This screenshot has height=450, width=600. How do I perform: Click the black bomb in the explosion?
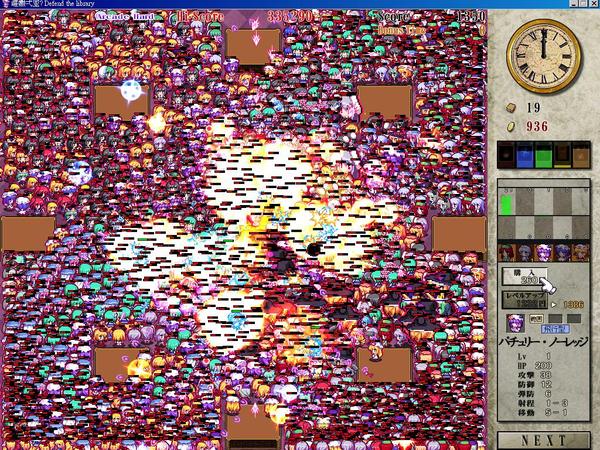click(314, 250)
